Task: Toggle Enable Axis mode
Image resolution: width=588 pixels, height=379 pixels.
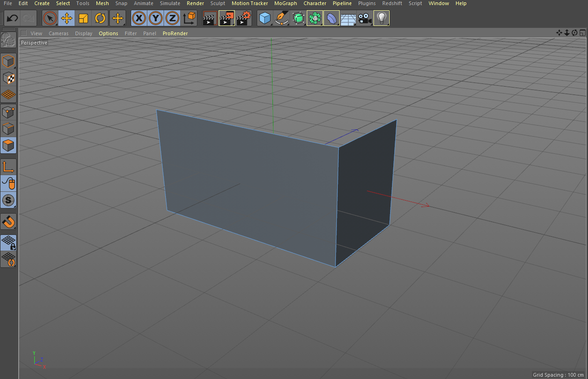Action: coord(9,167)
